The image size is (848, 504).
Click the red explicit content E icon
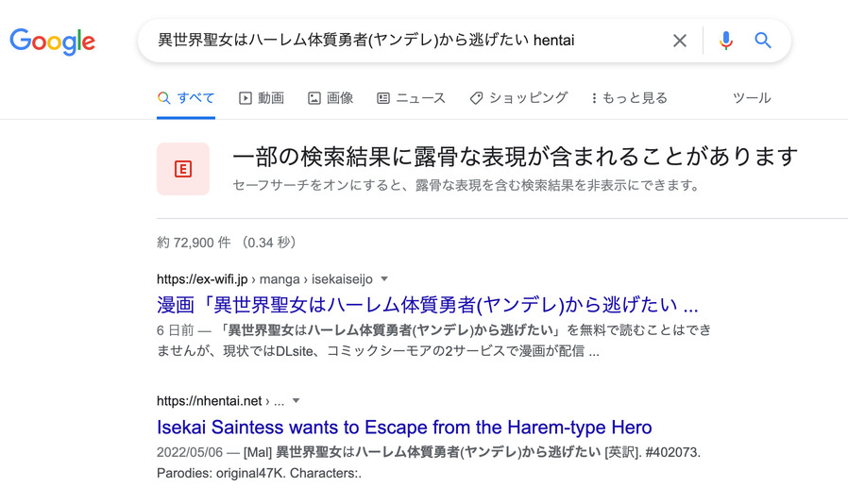(183, 169)
